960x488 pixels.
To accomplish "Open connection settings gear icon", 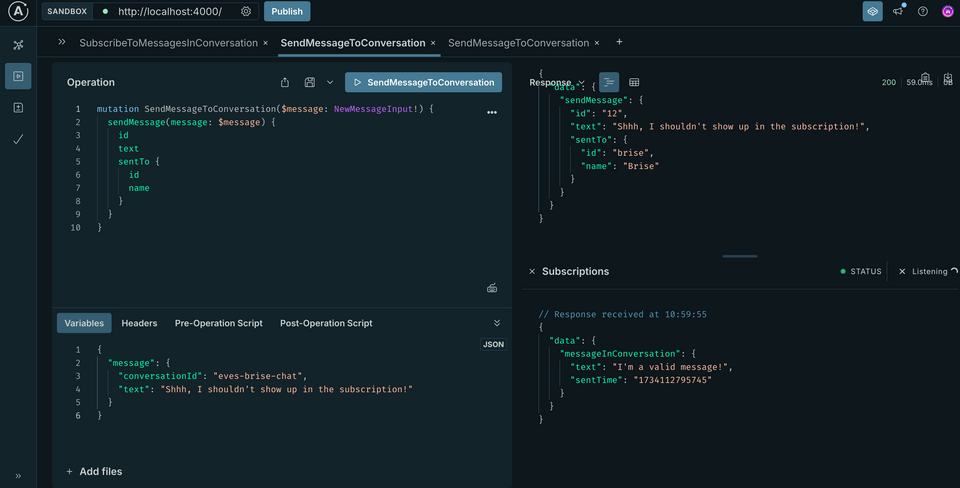I will pyautogui.click(x=246, y=12).
